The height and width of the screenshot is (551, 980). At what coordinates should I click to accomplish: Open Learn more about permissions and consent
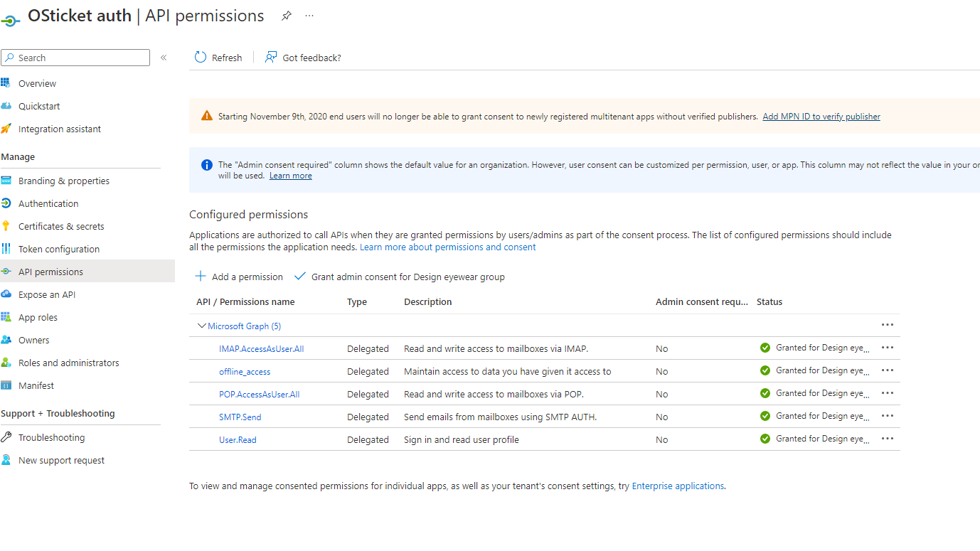point(448,247)
